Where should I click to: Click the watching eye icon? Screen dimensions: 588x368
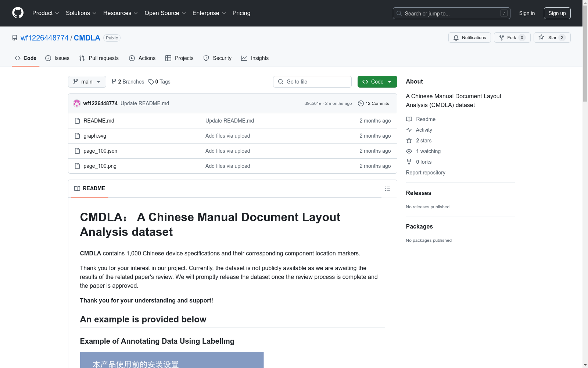(409, 151)
